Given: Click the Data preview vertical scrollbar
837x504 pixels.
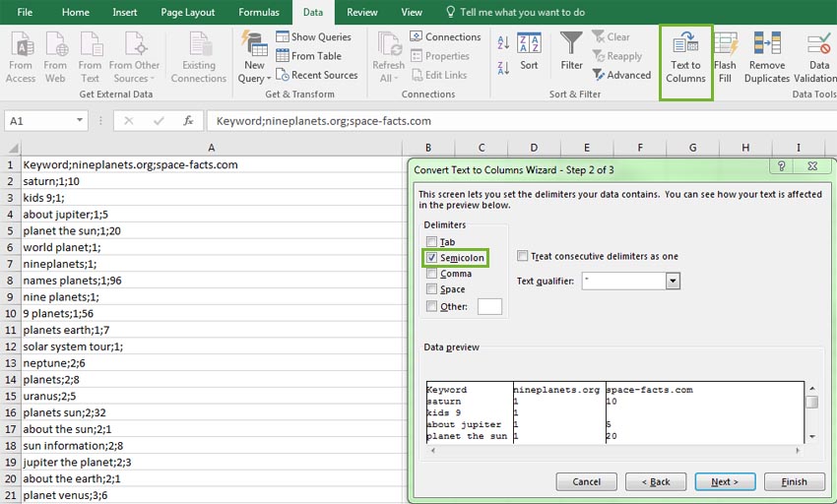Looking at the screenshot, I should click(811, 413).
